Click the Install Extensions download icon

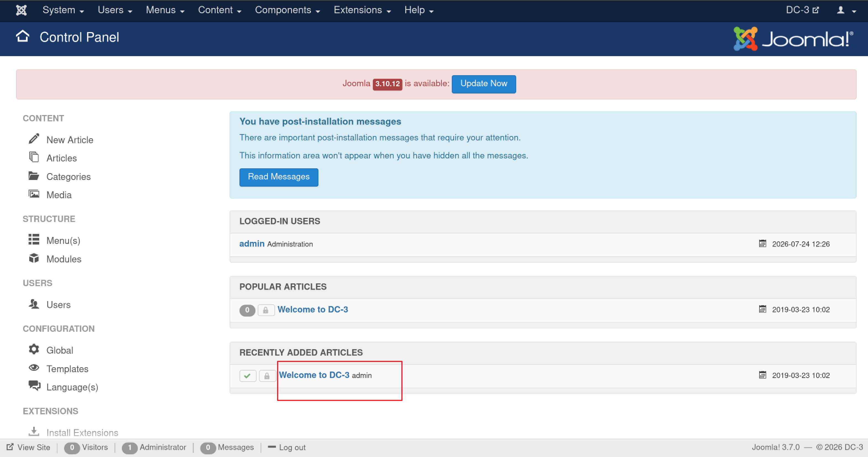point(34,431)
